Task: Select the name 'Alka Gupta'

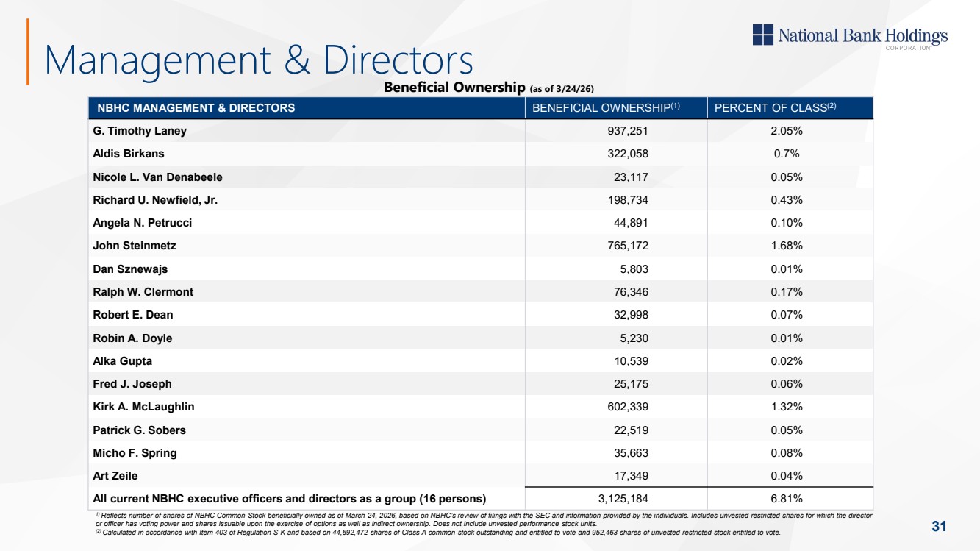Action: click(123, 361)
